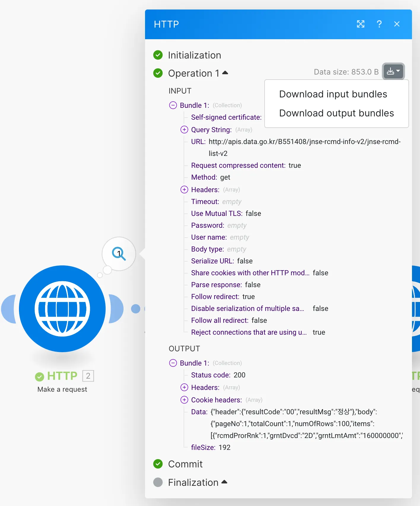The width and height of the screenshot is (420, 506).
Task: Choose Download input bundles
Action: tap(333, 94)
